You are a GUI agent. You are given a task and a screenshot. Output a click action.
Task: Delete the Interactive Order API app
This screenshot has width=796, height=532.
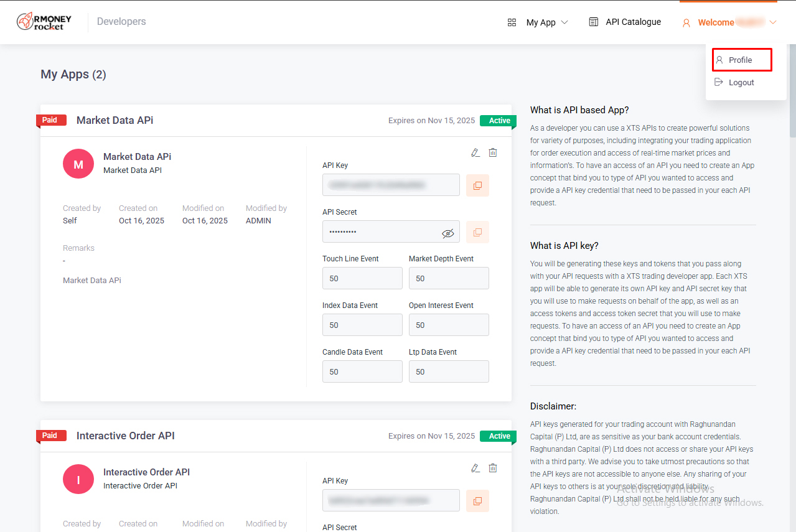click(x=493, y=468)
